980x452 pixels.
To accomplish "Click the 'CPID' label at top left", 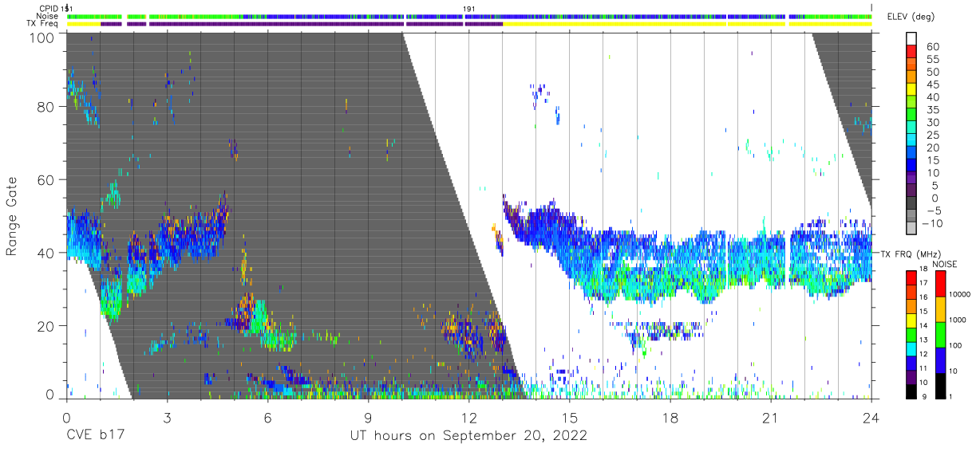I will (x=48, y=8).
